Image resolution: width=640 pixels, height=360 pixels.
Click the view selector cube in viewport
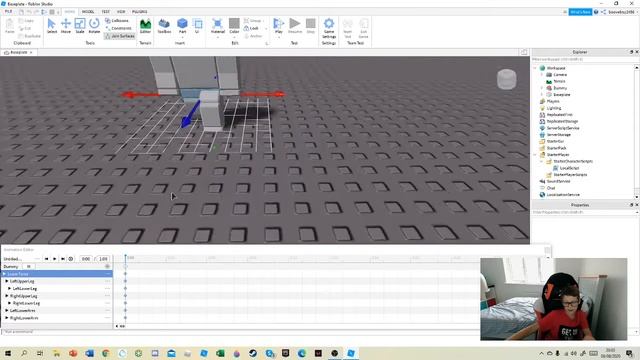(507, 79)
